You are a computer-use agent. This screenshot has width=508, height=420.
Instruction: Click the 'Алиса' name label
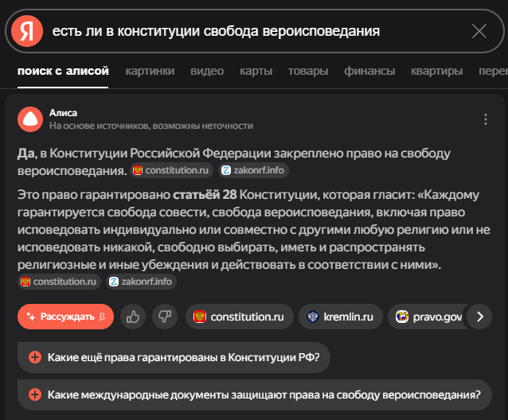point(63,113)
